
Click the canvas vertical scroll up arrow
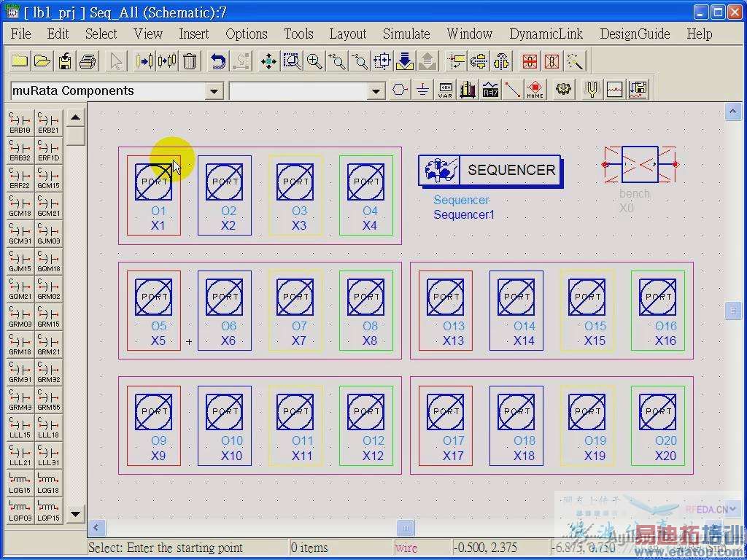(732, 112)
